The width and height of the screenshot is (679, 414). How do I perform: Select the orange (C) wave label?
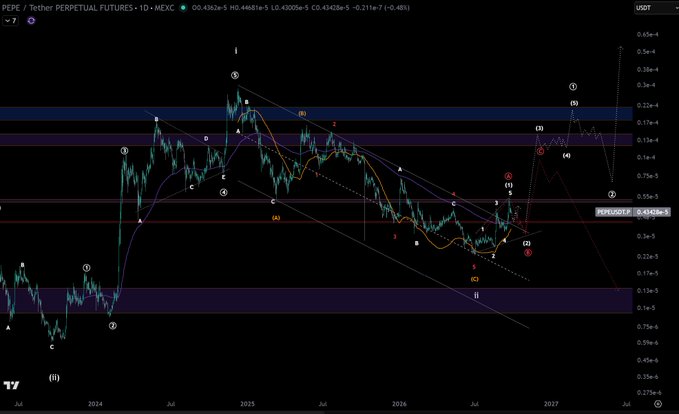click(475, 279)
